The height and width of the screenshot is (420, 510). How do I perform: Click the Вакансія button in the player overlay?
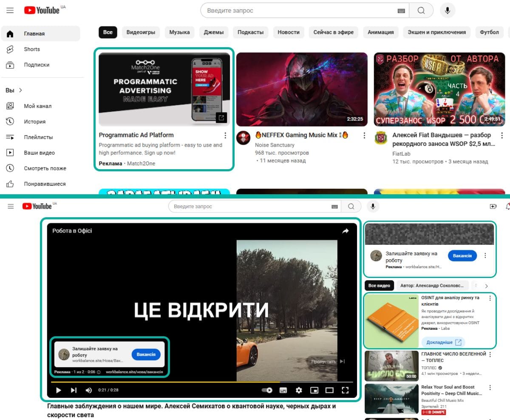(146, 354)
